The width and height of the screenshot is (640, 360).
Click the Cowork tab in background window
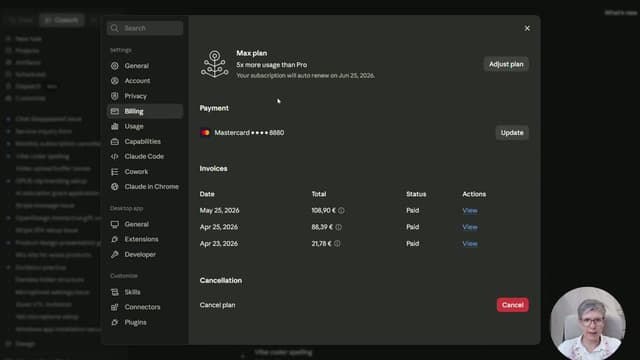[62, 20]
